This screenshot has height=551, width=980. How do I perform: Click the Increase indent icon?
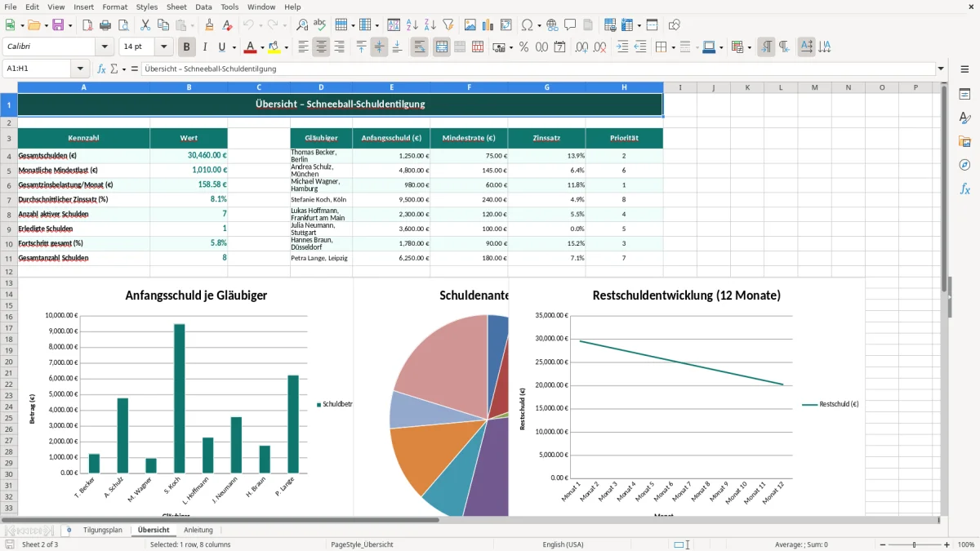pos(622,47)
